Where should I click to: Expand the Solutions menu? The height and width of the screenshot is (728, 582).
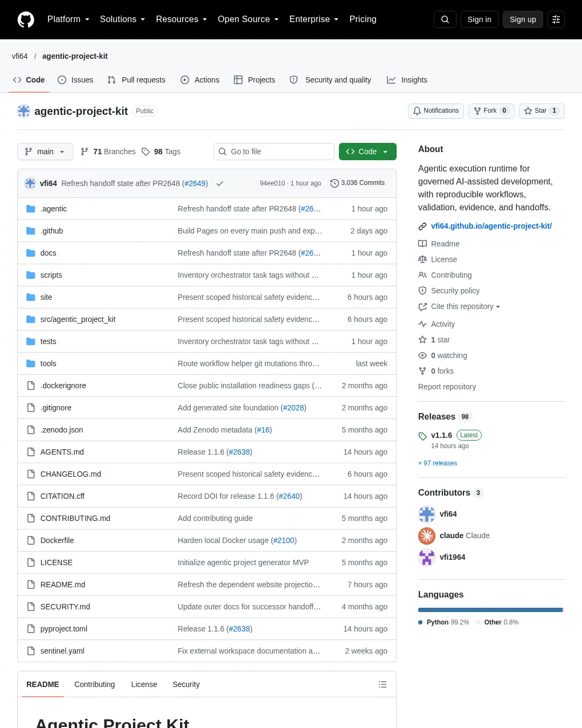[x=122, y=19]
